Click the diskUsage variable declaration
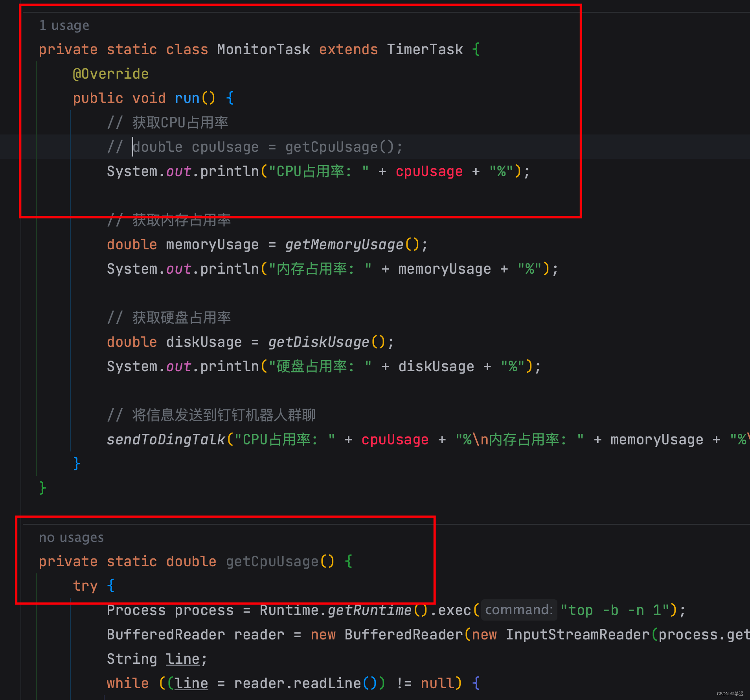 tap(204, 342)
